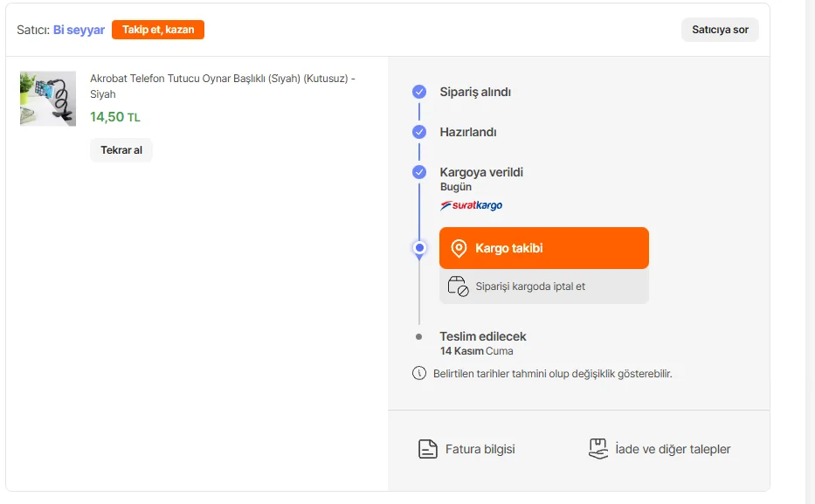
Task: Click the Sürat Kargo logo
Action: click(472, 206)
